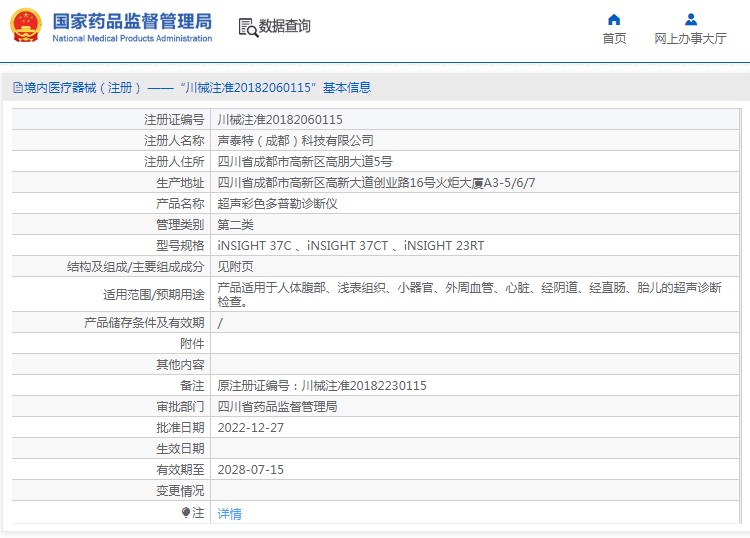Click the 产品储存条件及有效期 label
750x538 pixels.
coord(144,322)
